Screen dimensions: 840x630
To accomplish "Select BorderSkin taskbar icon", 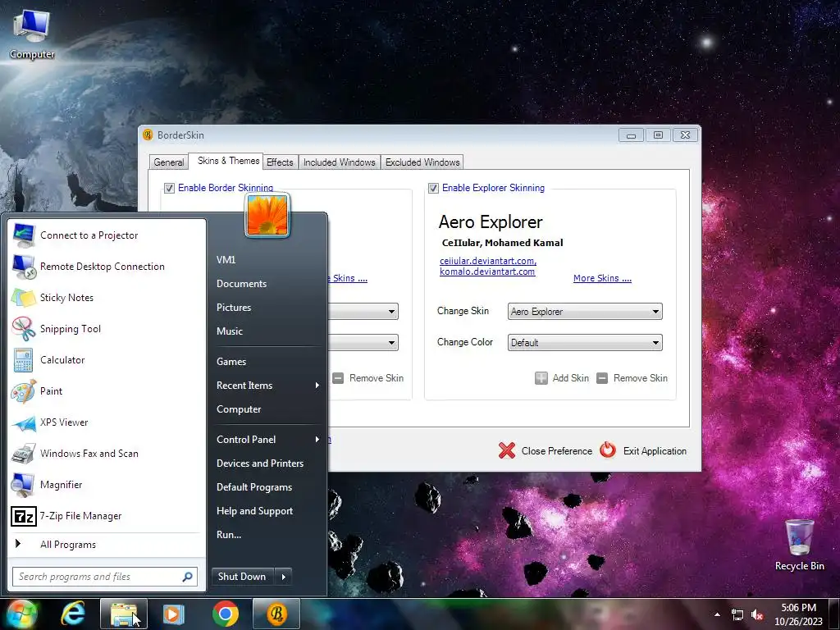I will 276,614.
